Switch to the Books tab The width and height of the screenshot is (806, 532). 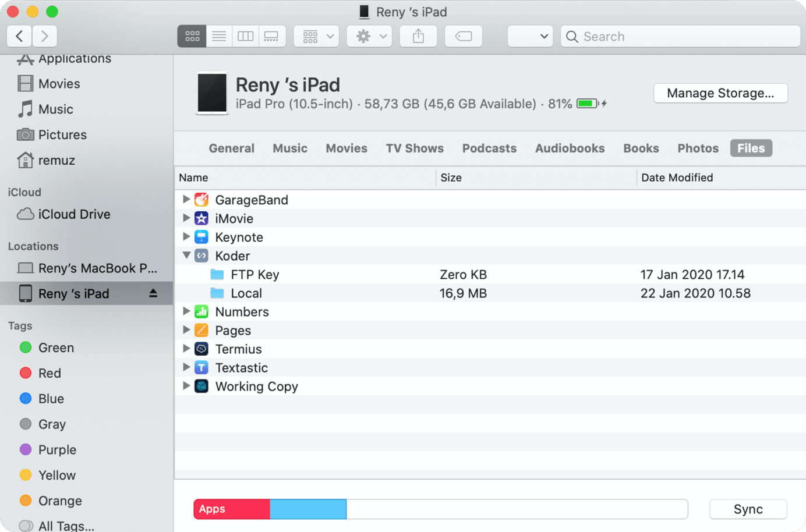tap(641, 148)
